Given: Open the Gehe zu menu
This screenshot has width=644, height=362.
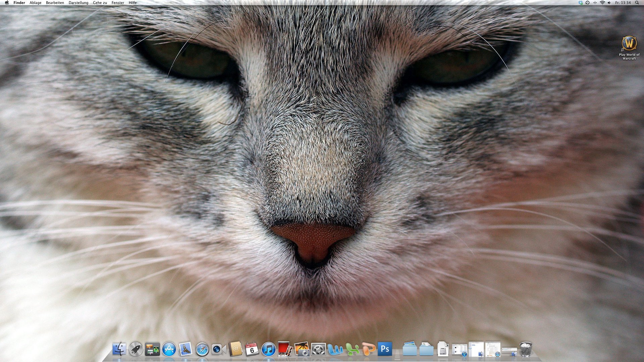Looking at the screenshot, I should [x=100, y=3].
